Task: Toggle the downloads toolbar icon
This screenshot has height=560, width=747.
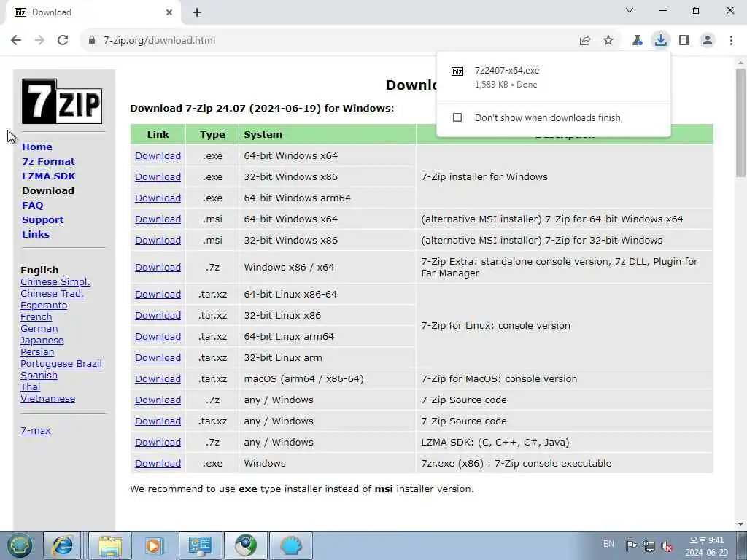Action: coord(660,40)
